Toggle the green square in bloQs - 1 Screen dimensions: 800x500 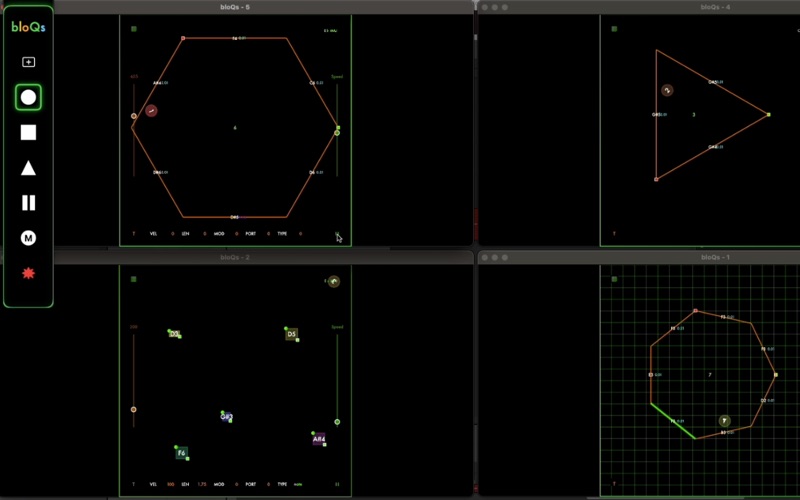click(x=614, y=279)
